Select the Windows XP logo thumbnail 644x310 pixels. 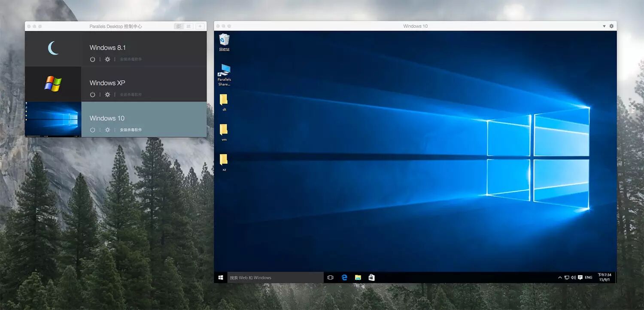click(x=53, y=84)
